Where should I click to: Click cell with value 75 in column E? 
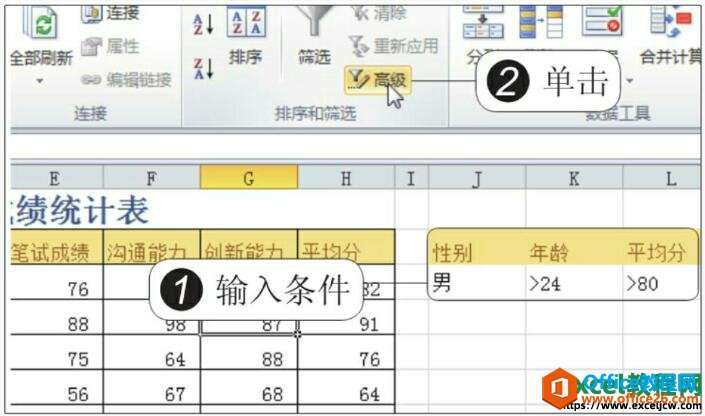pyautogui.click(x=57, y=352)
